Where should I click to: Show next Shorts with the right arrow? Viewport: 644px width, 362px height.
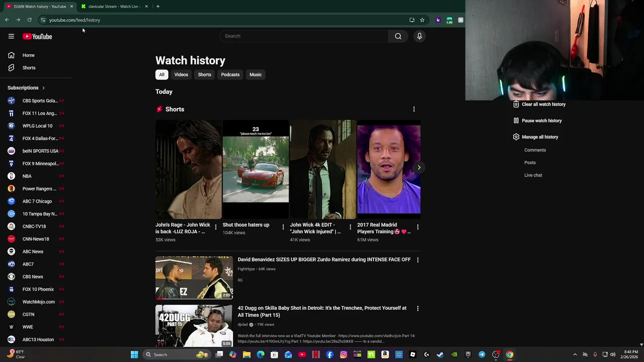pos(419,167)
